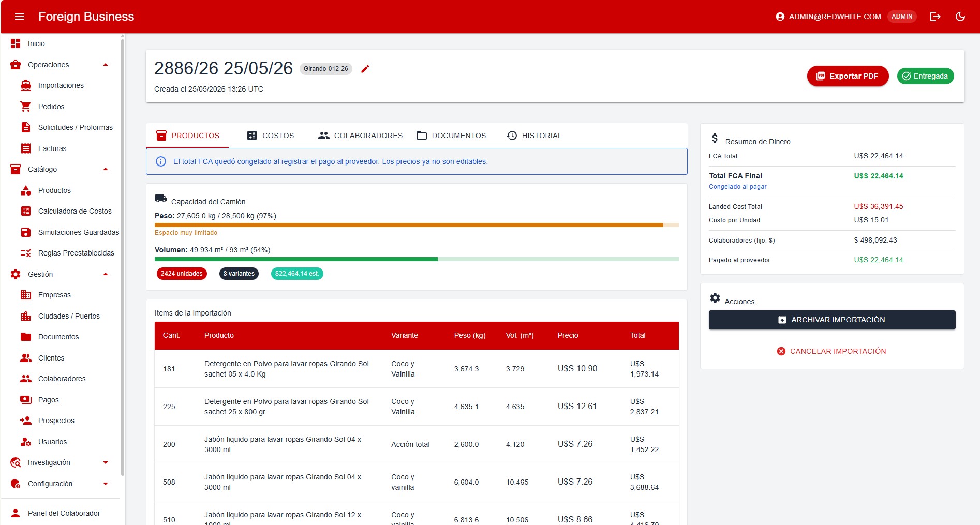Click the Usuarios user-settings icon

pyautogui.click(x=26, y=442)
